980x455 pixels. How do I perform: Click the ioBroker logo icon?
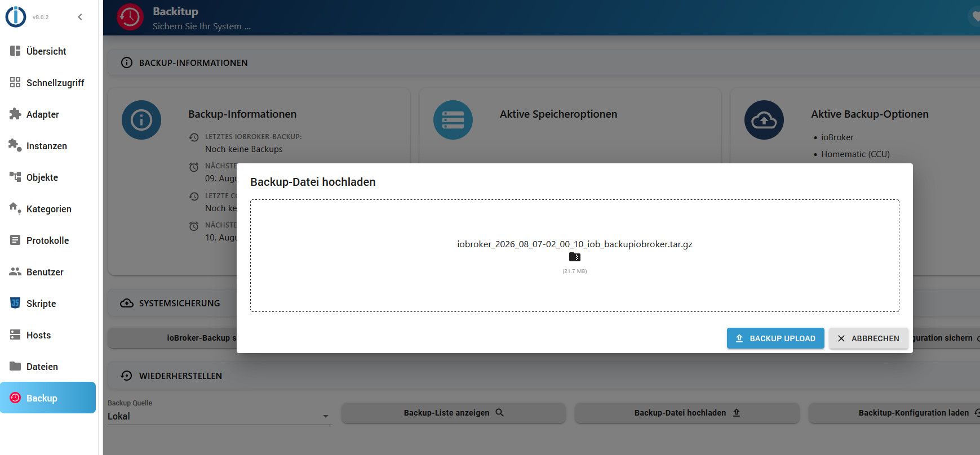pyautogui.click(x=15, y=16)
